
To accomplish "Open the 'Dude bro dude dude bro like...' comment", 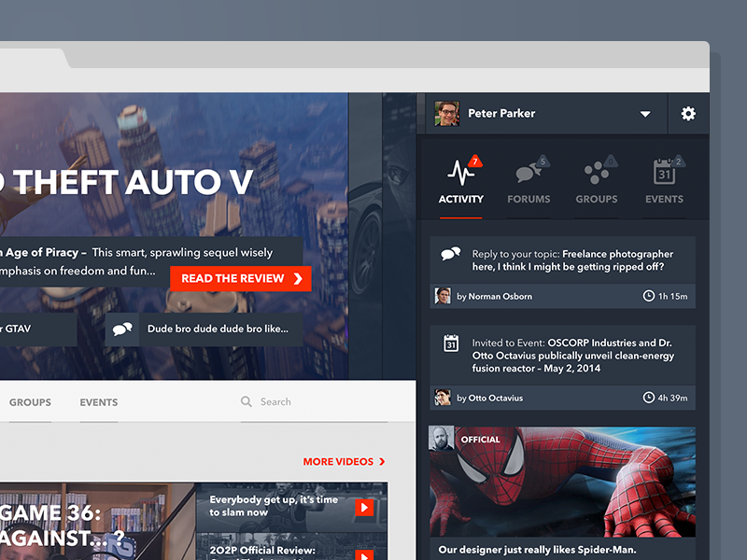I will tap(218, 329).
